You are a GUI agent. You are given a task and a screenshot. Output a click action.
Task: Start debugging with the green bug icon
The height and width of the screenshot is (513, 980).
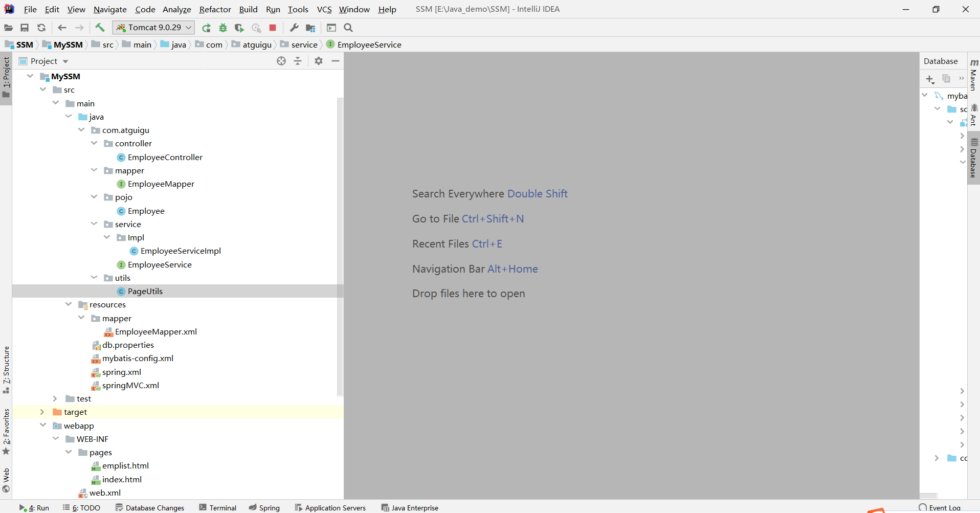click(x=223, y=28)
